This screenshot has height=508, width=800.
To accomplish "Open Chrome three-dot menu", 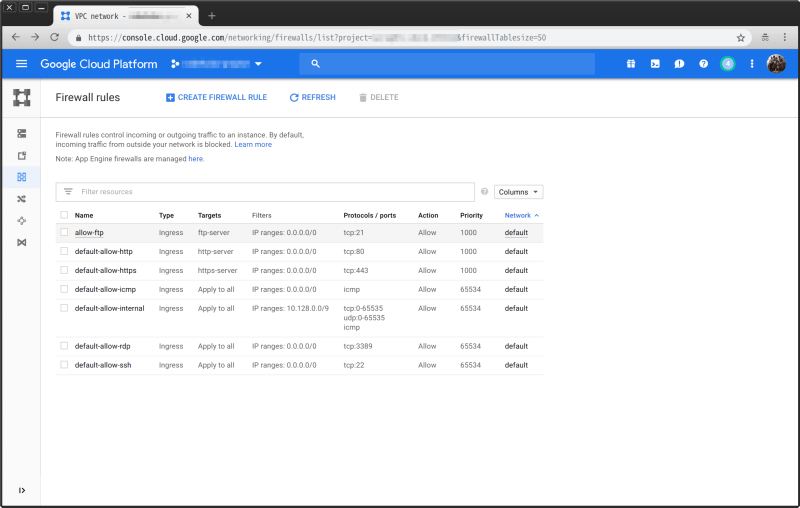I will [784, 37].
